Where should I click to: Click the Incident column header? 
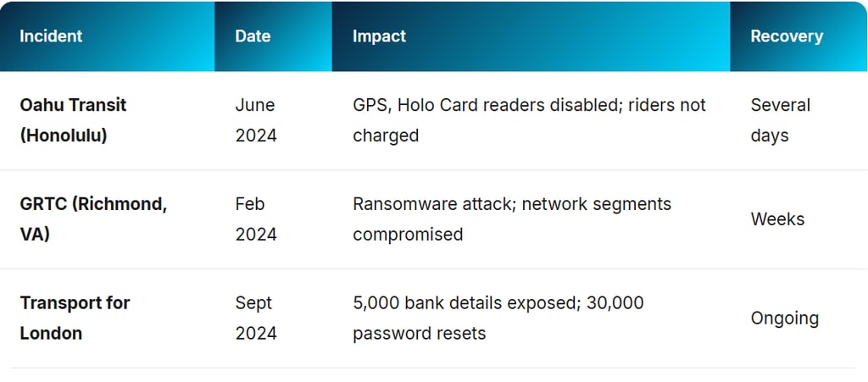tap(51, 36)
